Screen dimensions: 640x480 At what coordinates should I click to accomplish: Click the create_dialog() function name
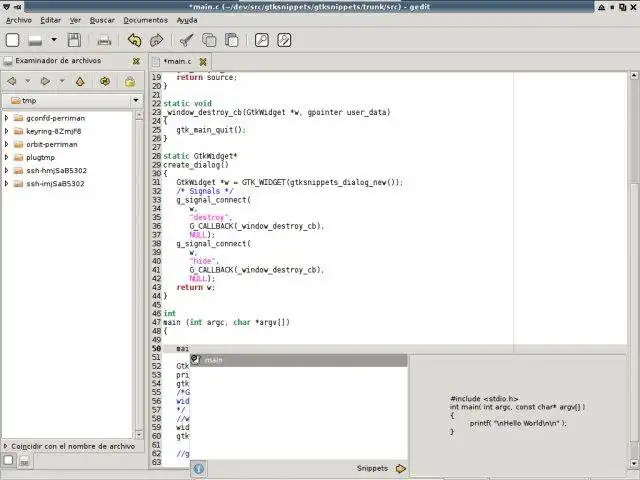[196, 165]
